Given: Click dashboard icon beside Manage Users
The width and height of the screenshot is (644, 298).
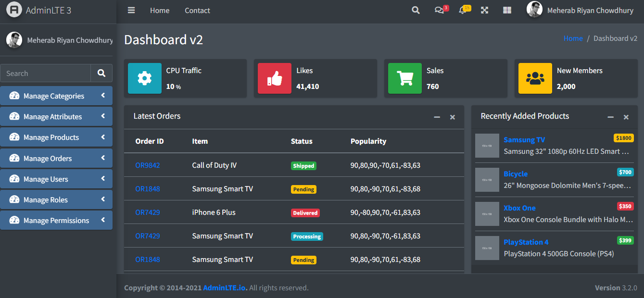Looking at the screenshot, I should point(14,179).
